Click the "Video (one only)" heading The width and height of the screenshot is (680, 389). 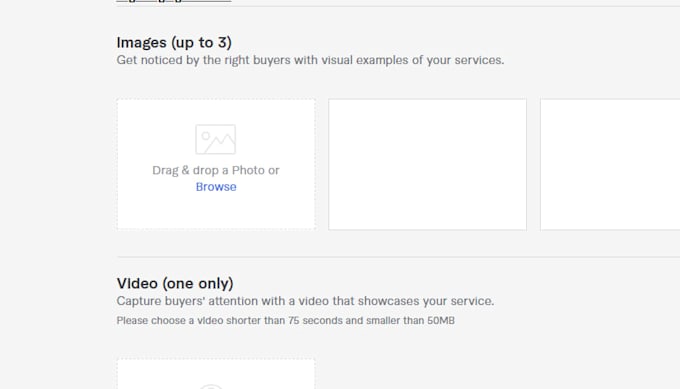pos(175,283)
